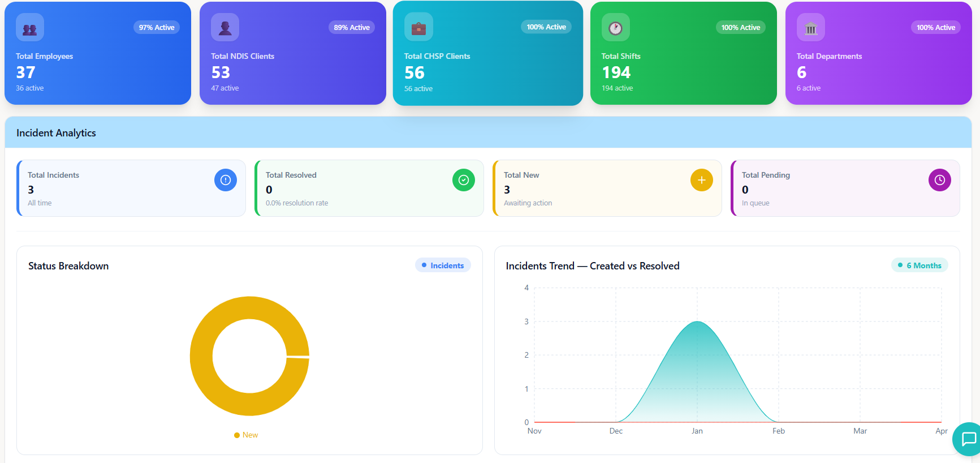The height and width of the screenshot is (463, 980).
Task: Toggle the New legend item
Action: pos(246,435)
